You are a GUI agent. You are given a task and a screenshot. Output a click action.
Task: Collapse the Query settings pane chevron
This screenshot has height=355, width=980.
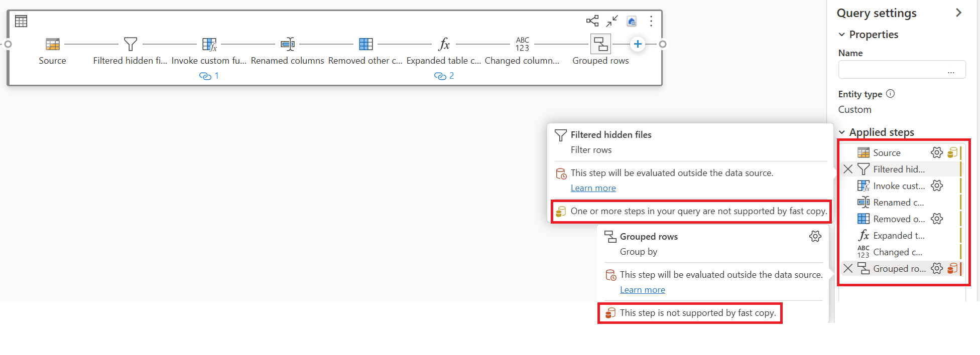[958, 13]
